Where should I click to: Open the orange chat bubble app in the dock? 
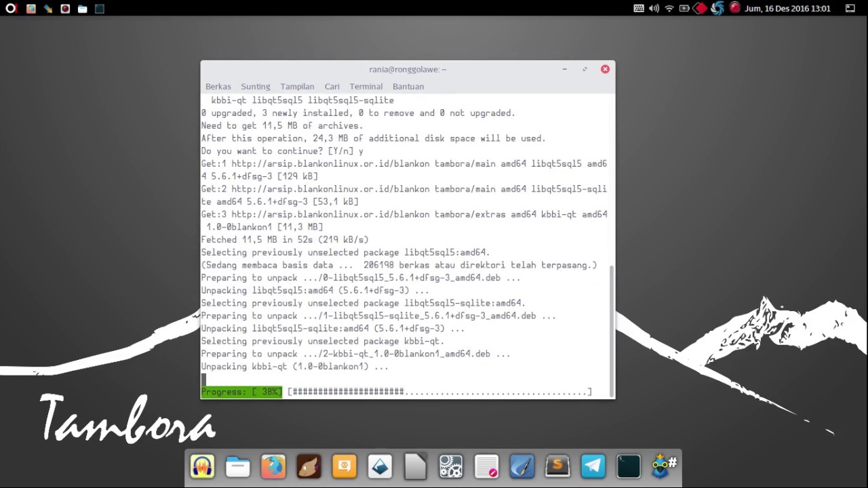pyautogui.click(x=344, y=466)
